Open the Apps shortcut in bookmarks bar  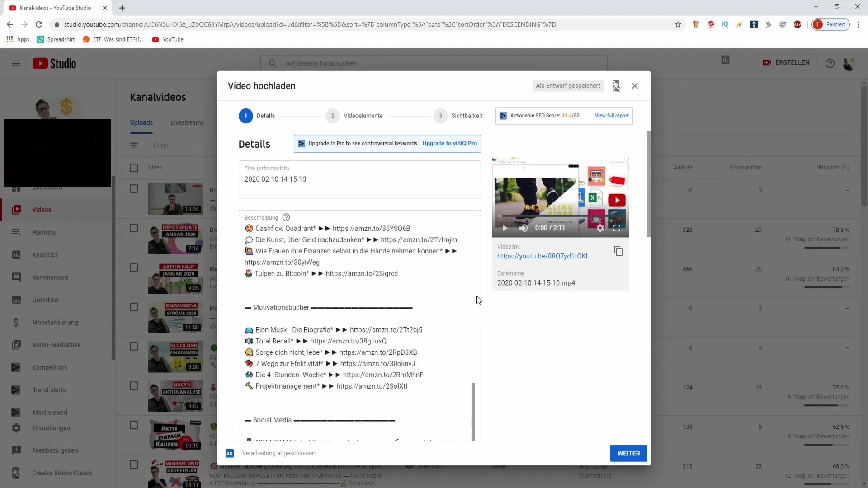(x=18, y=39)
